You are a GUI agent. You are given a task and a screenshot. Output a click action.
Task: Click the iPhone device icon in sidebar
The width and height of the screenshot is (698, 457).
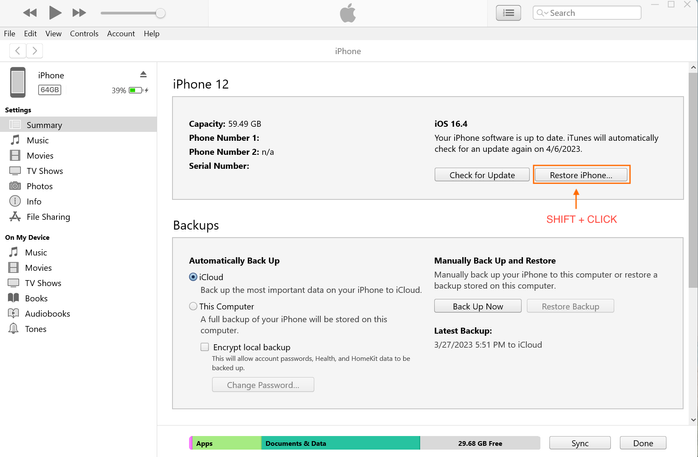[18, 82]
